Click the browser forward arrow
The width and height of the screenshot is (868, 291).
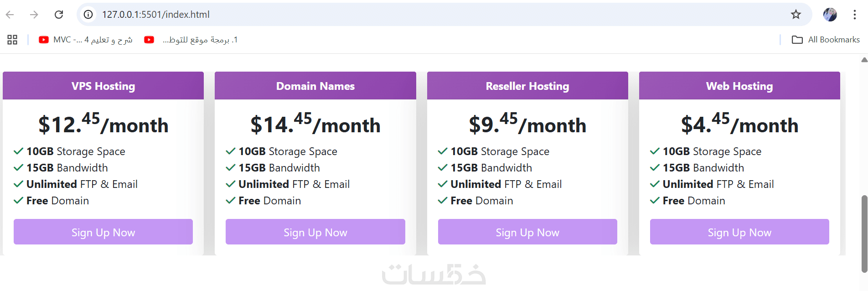pos(34,15)
